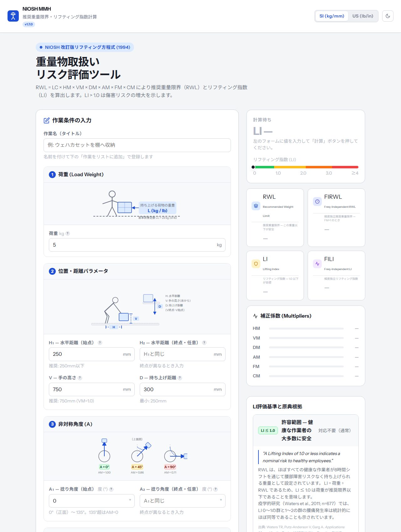Viewport: 401px width, 532px height.
Task: Click the NIOSH MMH app logo icon
Action: click(13, 16)
